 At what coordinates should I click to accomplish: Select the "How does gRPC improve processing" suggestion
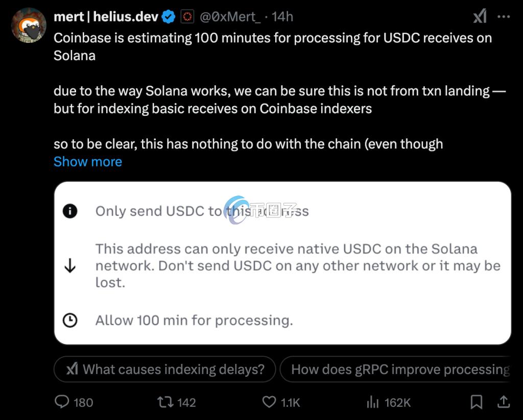tap(395, 369)
